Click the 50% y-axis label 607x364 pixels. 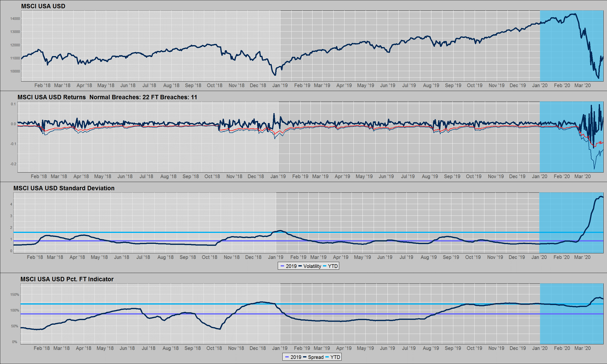tap(16, 326)
